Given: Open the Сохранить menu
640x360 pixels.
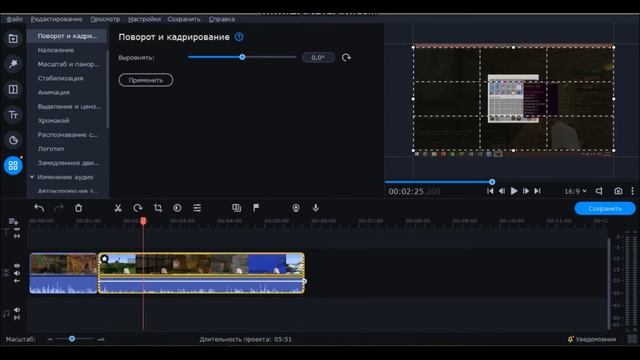Looking at the screenshot, I should click(184, 19).
